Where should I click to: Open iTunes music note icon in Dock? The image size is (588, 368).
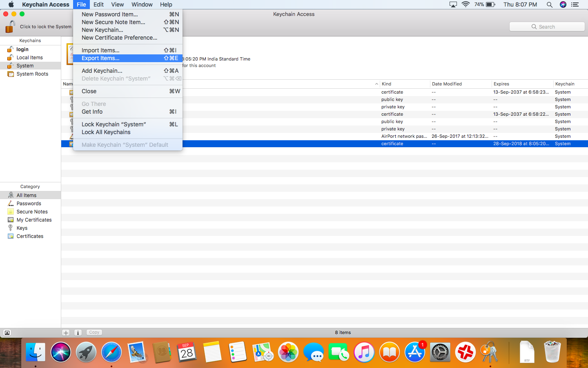pos(364,352)
